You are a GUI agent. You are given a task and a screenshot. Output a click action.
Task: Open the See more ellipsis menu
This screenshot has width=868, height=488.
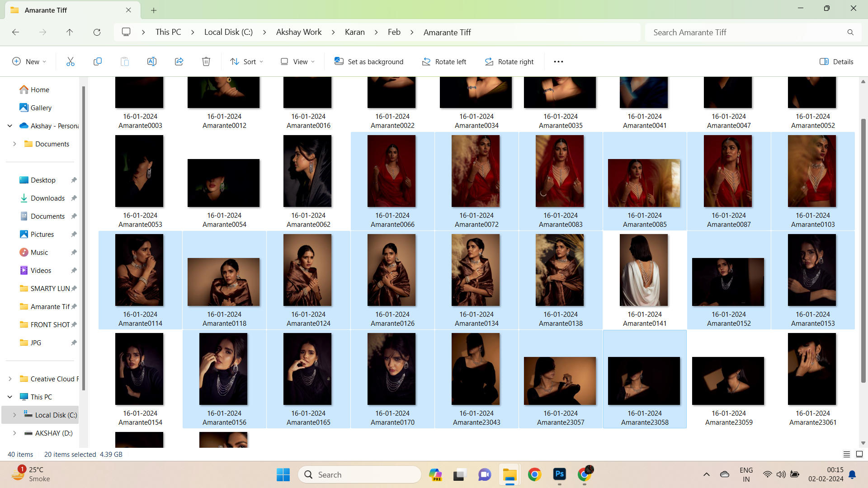(558, 61)
